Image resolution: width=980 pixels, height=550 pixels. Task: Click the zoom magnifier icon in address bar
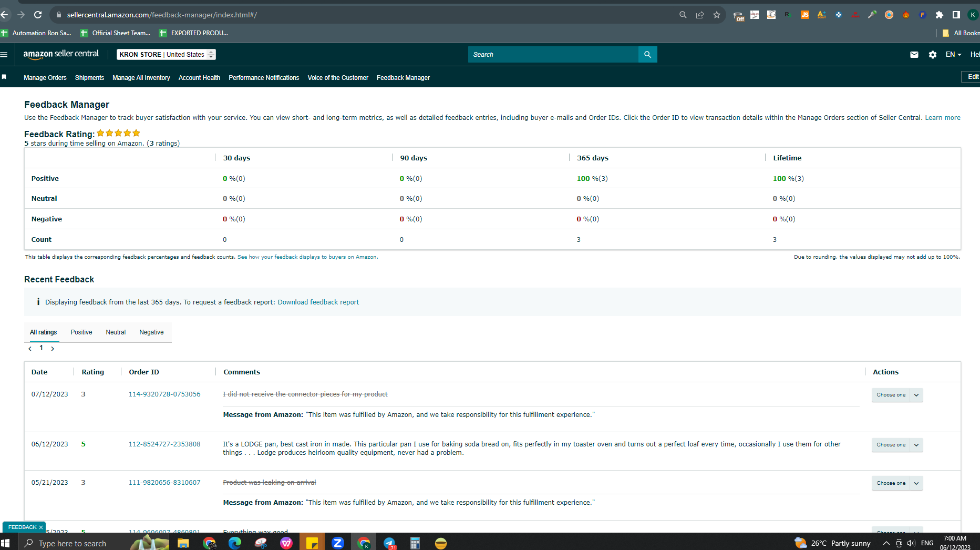coord(683,15)
